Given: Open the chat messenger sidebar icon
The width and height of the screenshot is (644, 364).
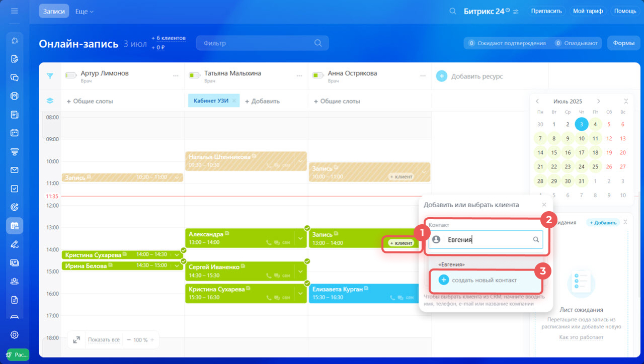Looking at the screenshot, I should [14, 77].
